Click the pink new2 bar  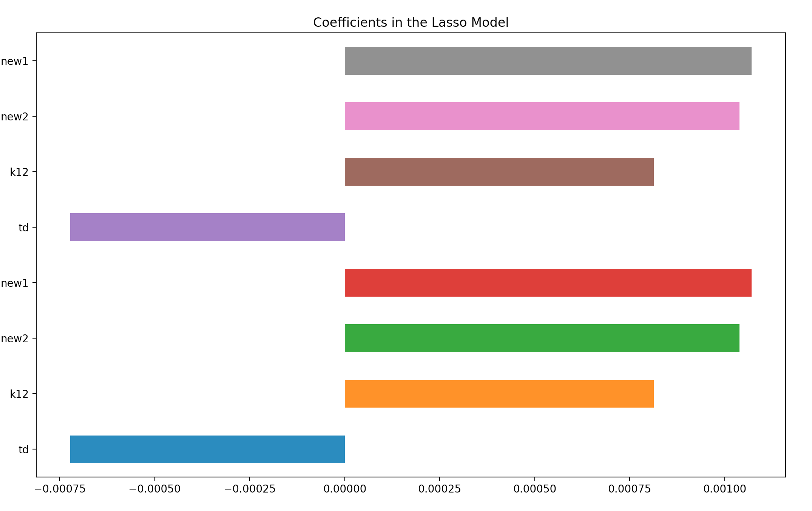coord(542,116)
